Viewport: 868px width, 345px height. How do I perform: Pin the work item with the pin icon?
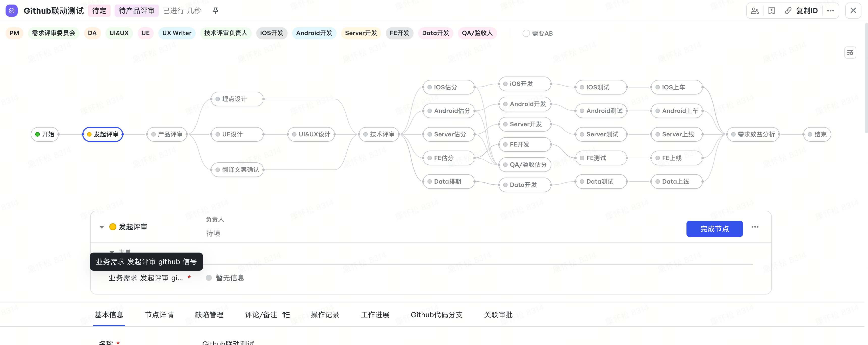point(216,11)
